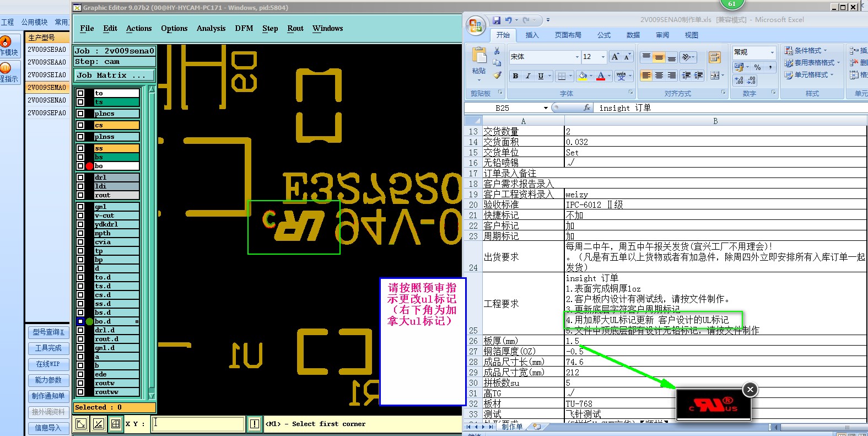
Task: Toggle Italic formatting in Excel
Action: point(527,76)
